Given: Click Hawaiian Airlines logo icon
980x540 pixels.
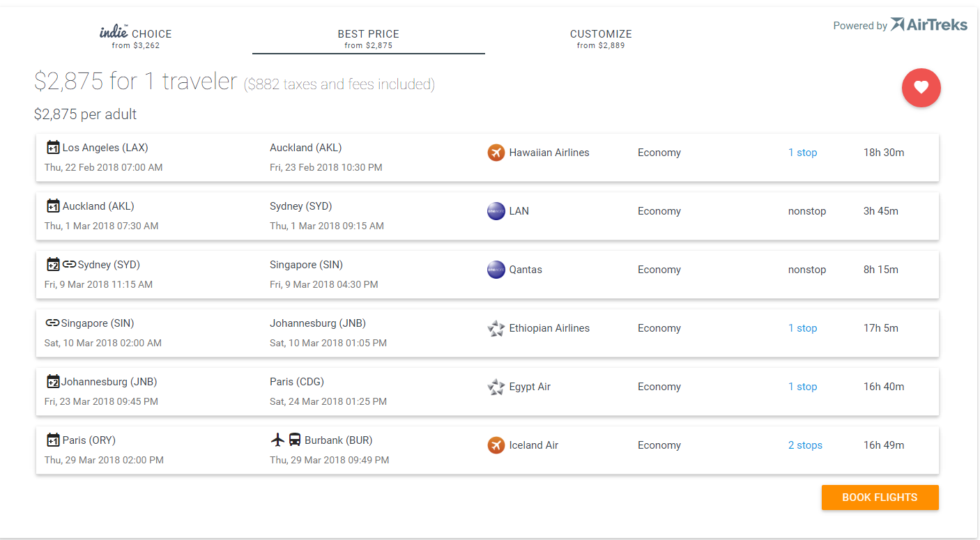Looking at the screenshot, I should pos(496,153).
